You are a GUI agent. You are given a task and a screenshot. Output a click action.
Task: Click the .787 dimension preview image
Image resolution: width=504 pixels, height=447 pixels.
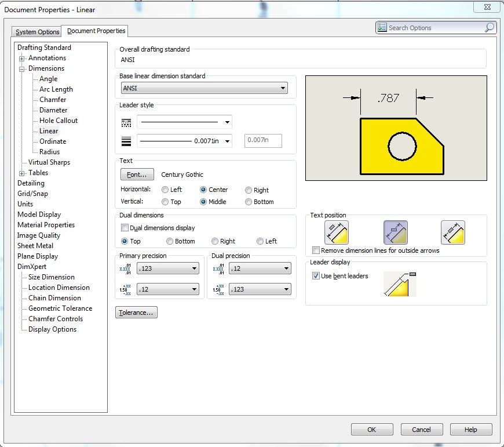coord(396,128)
